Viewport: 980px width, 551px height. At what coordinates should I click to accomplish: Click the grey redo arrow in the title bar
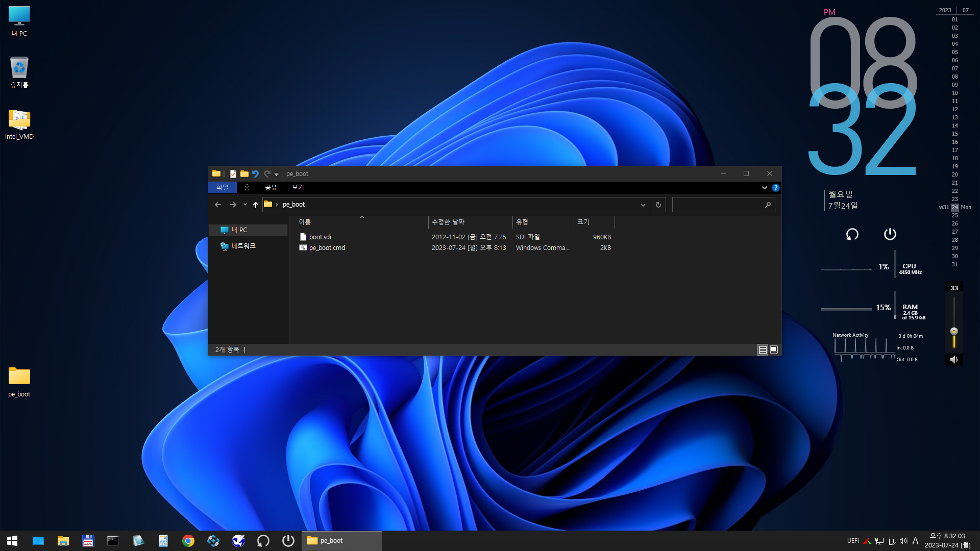267,174
